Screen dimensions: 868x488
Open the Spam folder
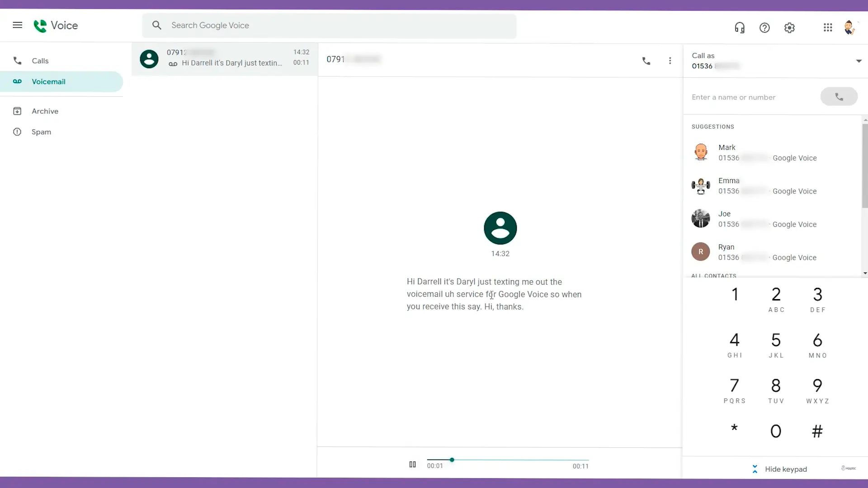[x=61, y=132]
